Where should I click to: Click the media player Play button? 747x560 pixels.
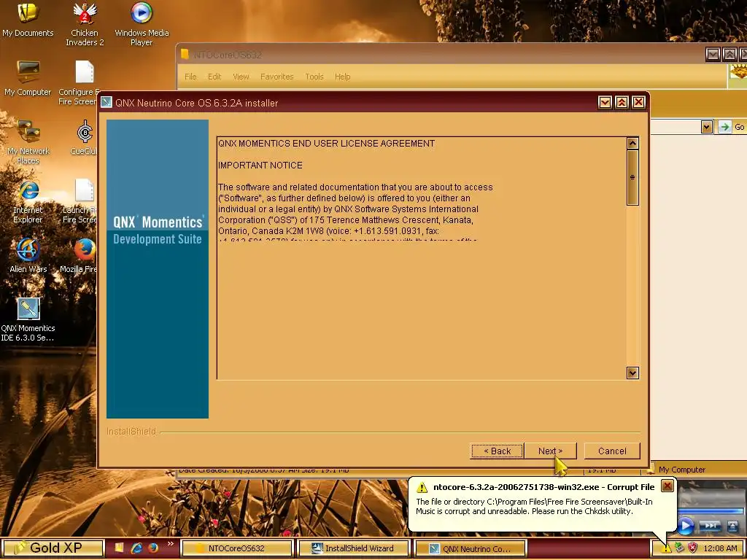click(685, 526)
